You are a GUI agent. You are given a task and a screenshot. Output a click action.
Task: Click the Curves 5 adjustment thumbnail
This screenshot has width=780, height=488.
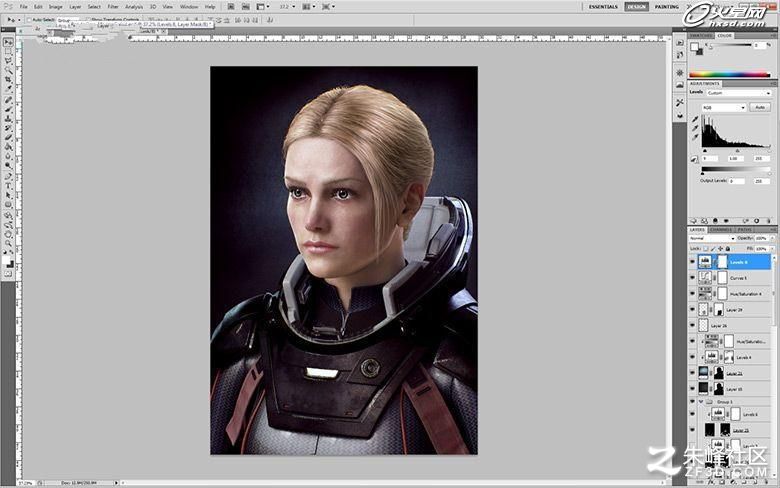(x=704, y=278)
